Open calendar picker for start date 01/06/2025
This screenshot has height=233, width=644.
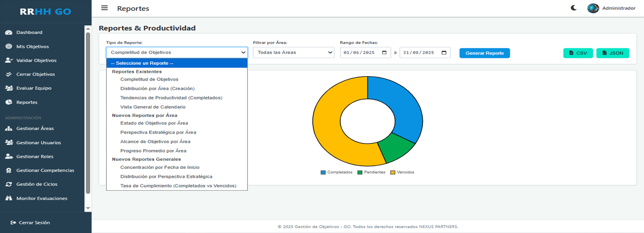pyautogui.click(x=384, y=53)
